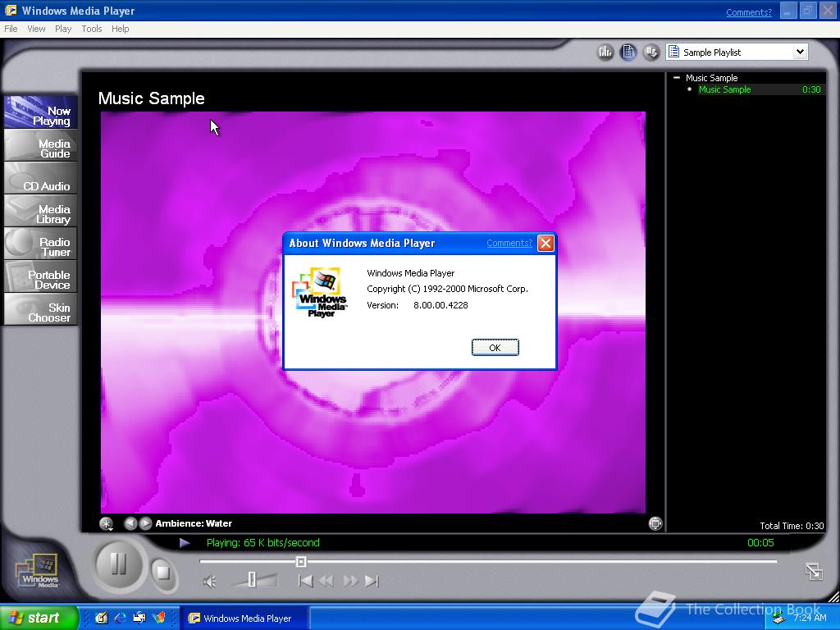
Task: Collapse the Music Sample playlist group
Action: point(677,78)
